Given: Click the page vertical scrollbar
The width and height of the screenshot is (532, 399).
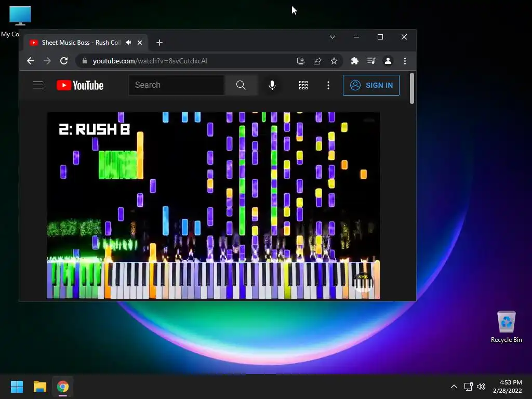Looking at the screenshot, I should coord(412,88).
